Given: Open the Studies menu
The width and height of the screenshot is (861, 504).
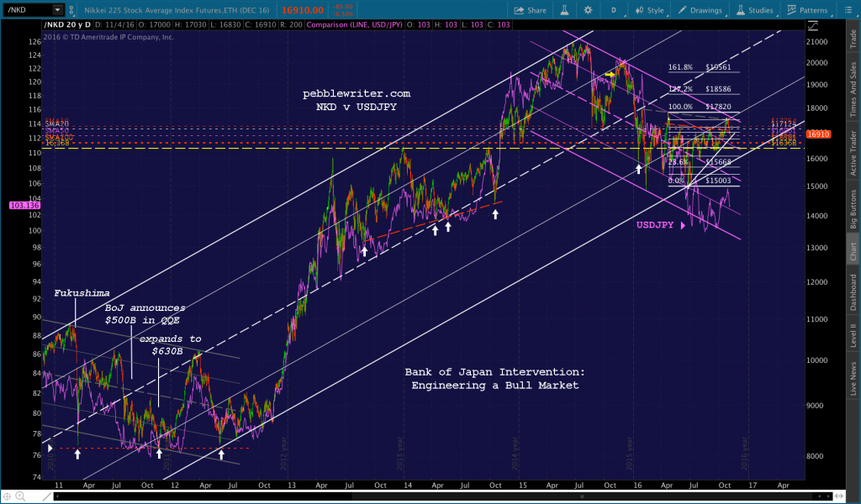Looking at the screenshot, I should tap(754, 10).
